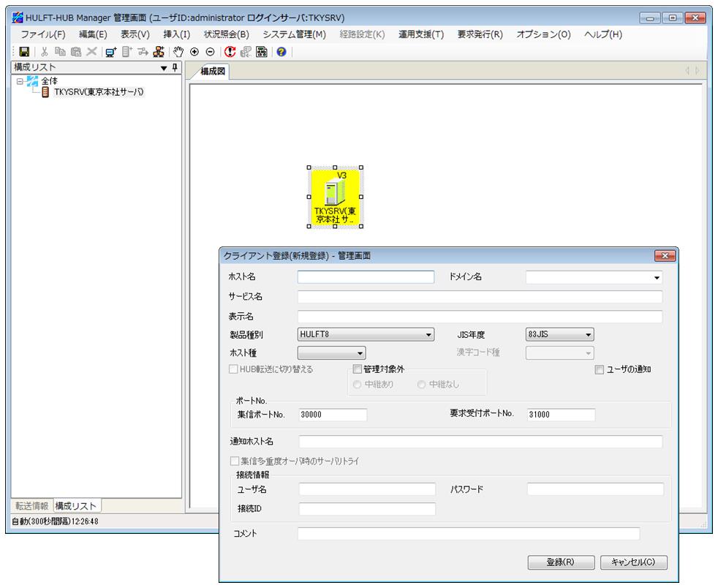Image resolution: width=718 pixels, height=588 pixels.
Task: Open the ホスト種 dropdown
Action: 360,353
